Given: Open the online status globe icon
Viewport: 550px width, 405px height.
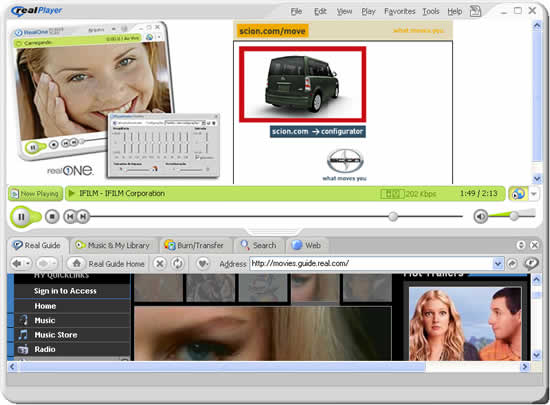Looking at the screenshot, I should [x=518, y=194].
